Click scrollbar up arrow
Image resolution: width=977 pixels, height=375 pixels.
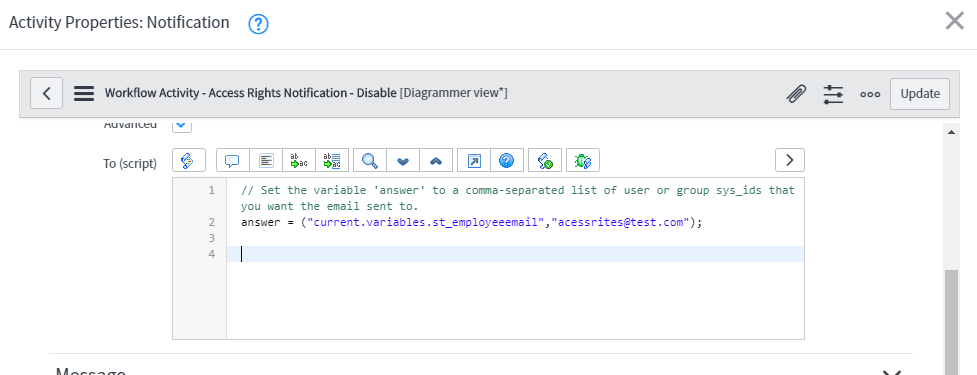[951, 131]
